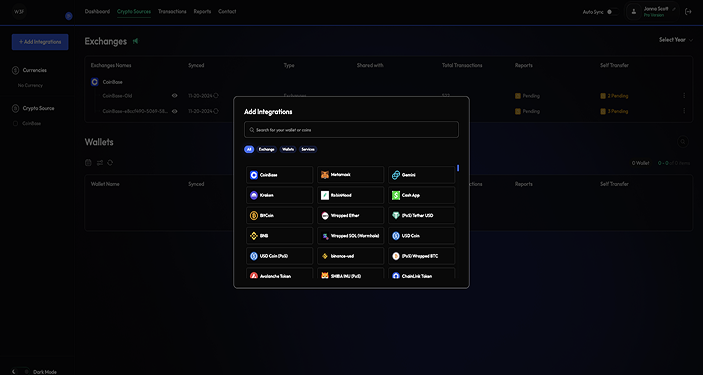Open the Crypto Sources tab
This screenshot has height=375, width=703.
134,12
